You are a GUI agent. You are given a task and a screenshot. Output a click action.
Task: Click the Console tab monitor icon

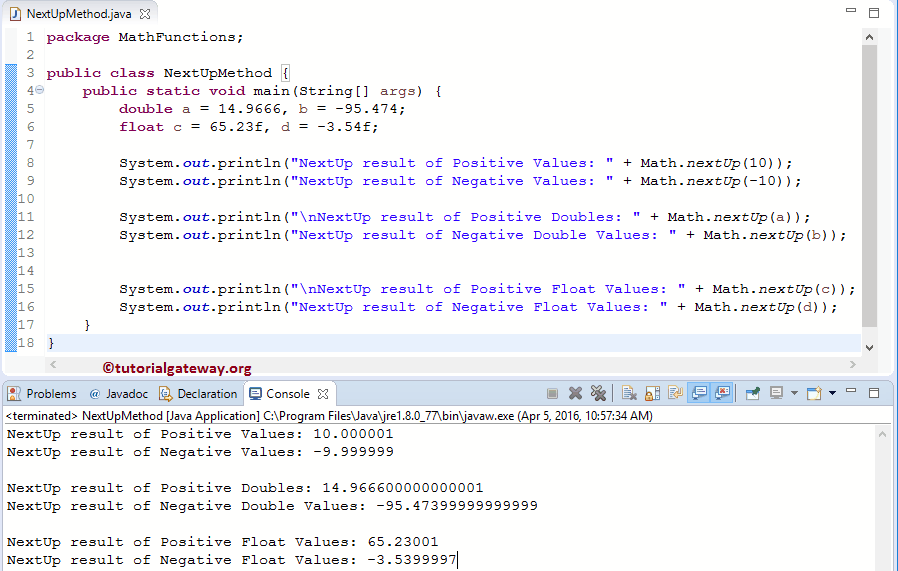[255, 393]
